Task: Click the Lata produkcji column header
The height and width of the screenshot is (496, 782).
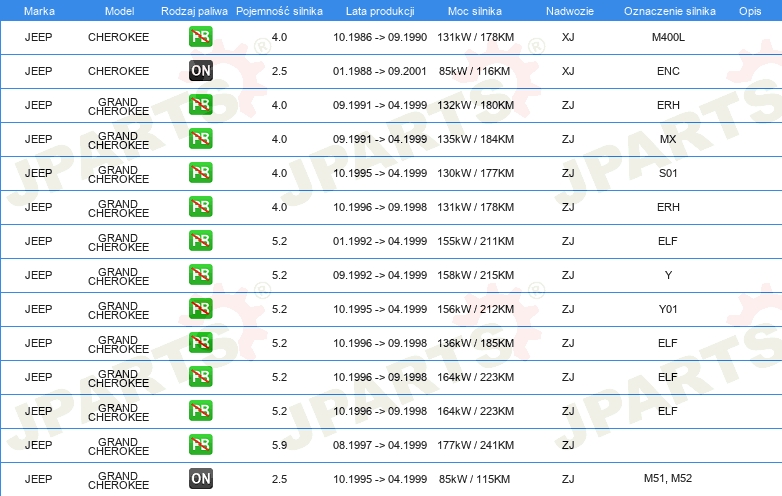Action: click(x=380, y=11)
